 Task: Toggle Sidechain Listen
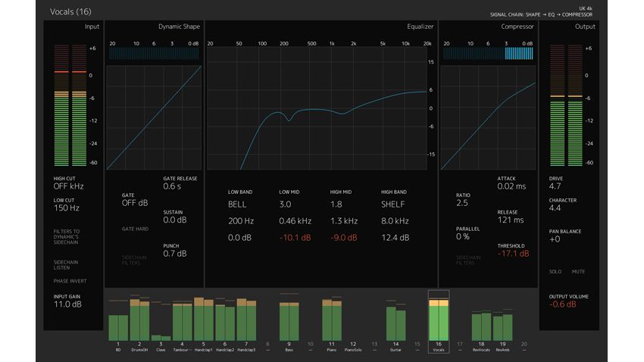click(x=66, y=265)
